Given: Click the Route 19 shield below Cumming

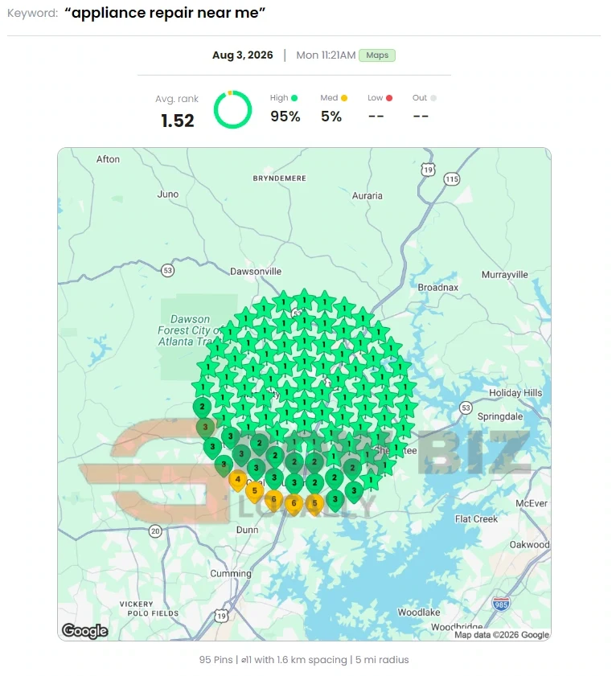Looking at the screenshot, I should [x=221, y=616].
